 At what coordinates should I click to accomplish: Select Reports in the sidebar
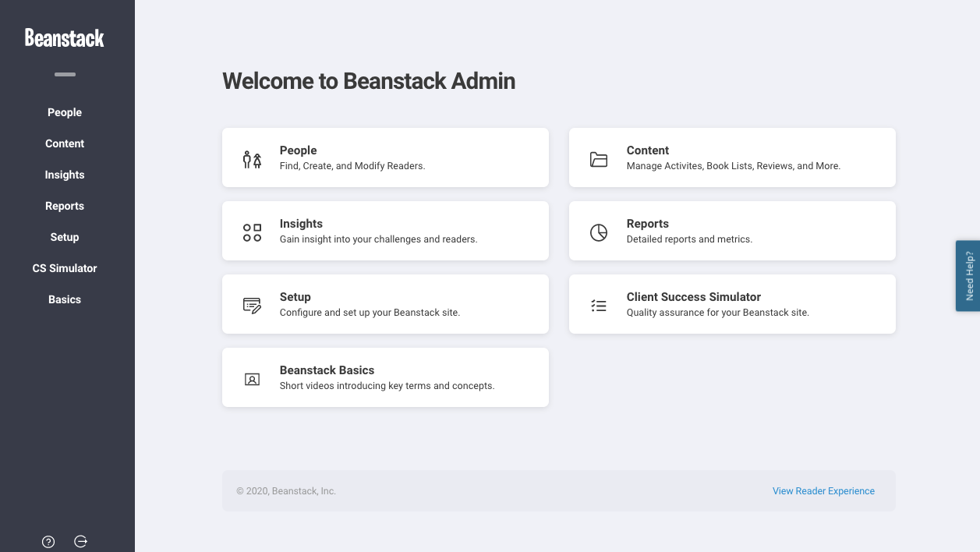pyautogui.click(x=65, y=206)
